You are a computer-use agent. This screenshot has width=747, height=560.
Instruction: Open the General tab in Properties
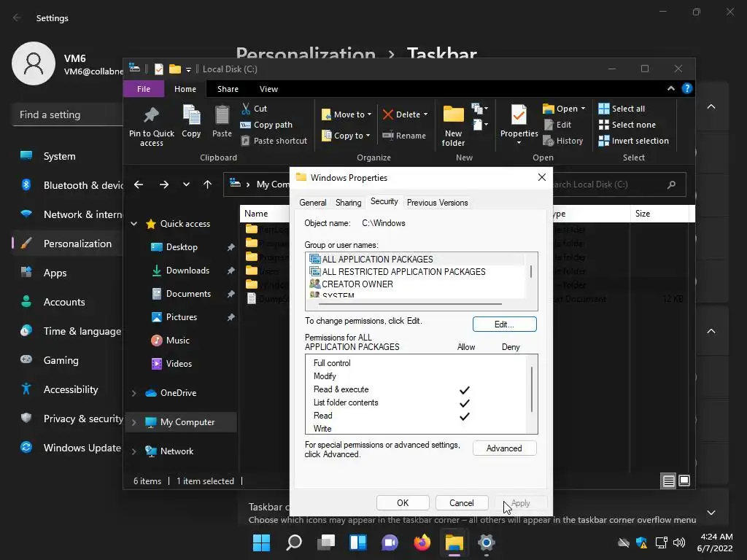pyautogui.click(x=312, y=203)
